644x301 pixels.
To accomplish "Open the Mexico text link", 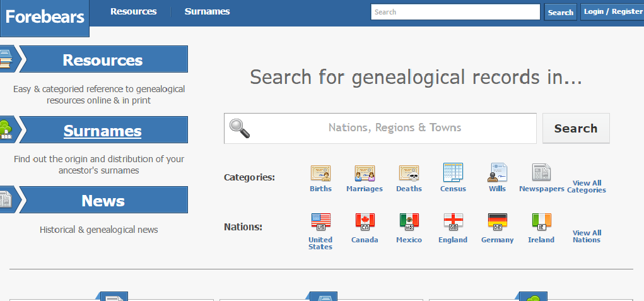I will 409,240.
